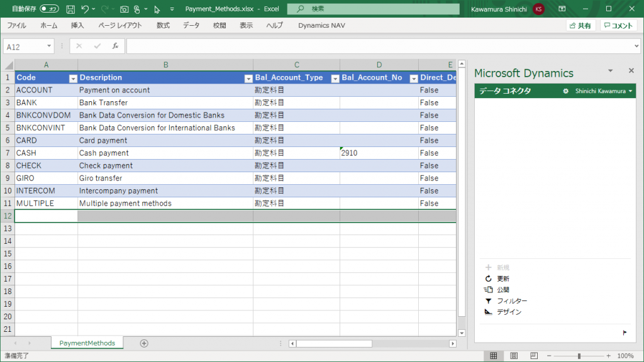The height and width of the screenshot is (362, 644).
Task: Switch to Normal view icon in status bar
Action: coord(494,356)
